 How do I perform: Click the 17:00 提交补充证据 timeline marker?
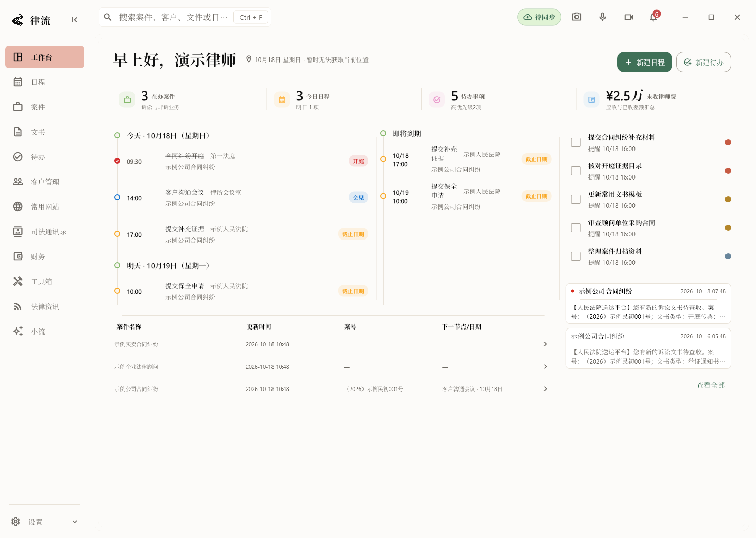[117, 234]
